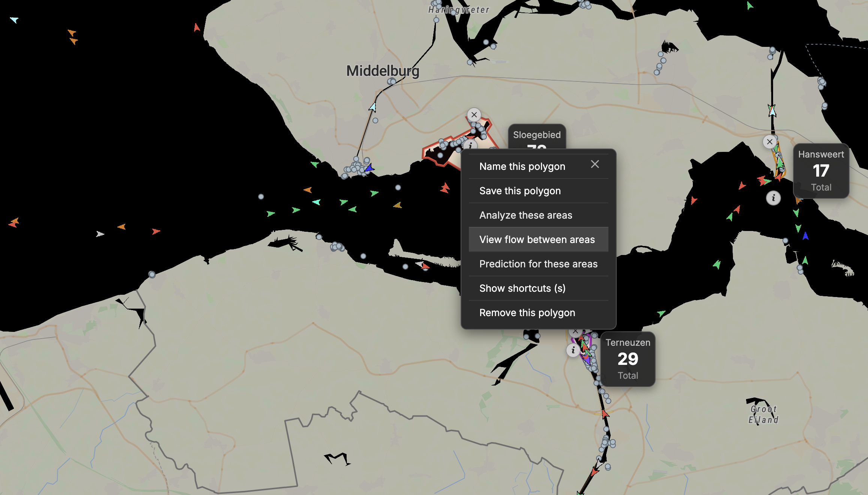This screenshot has width=868, height=495.
Task: Click the Middelburg city label
Action: tap(383, 71)
